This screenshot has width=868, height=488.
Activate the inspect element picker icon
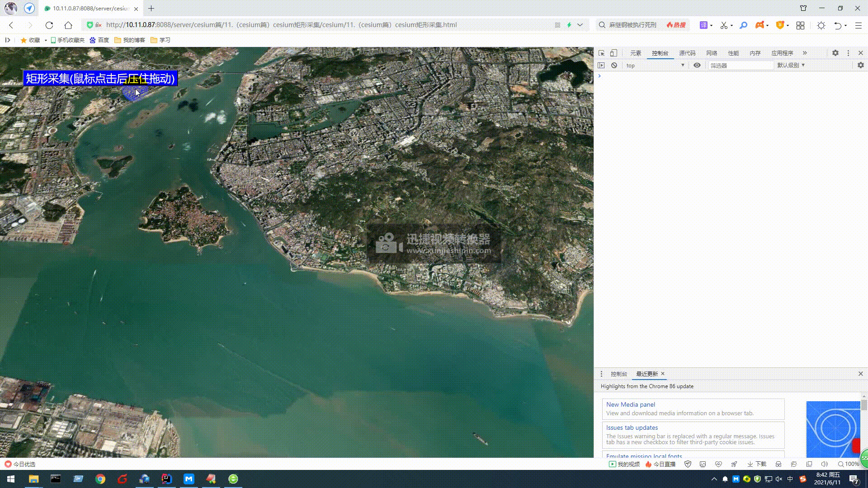[601, 53]
